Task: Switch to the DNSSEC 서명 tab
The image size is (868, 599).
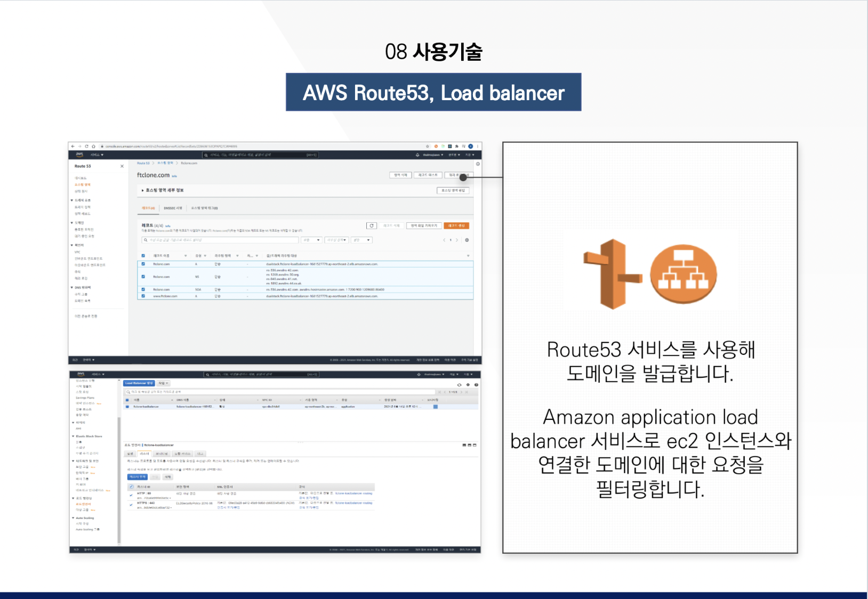Action: 172,208
